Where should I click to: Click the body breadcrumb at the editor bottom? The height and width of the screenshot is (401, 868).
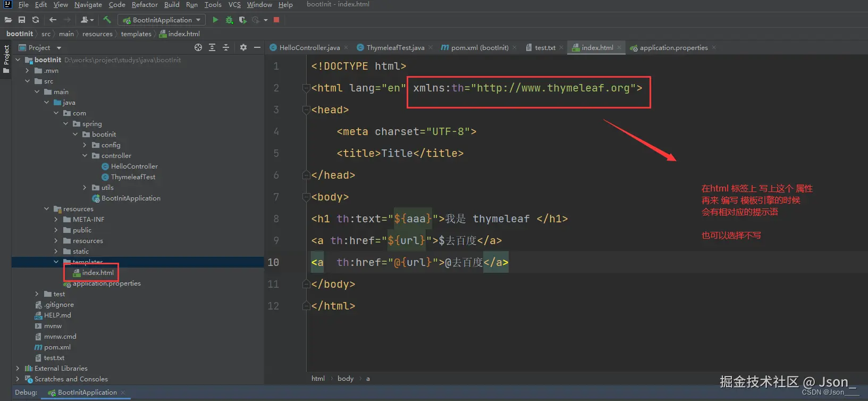(345, 379)
